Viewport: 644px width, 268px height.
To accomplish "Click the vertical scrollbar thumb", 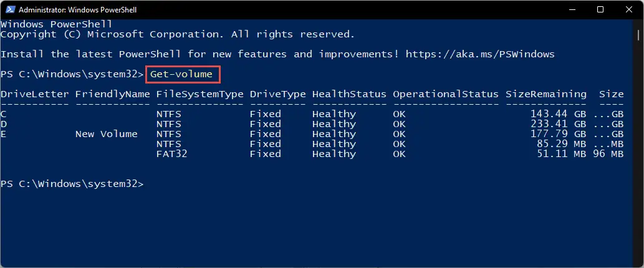I will pos(638,34).
